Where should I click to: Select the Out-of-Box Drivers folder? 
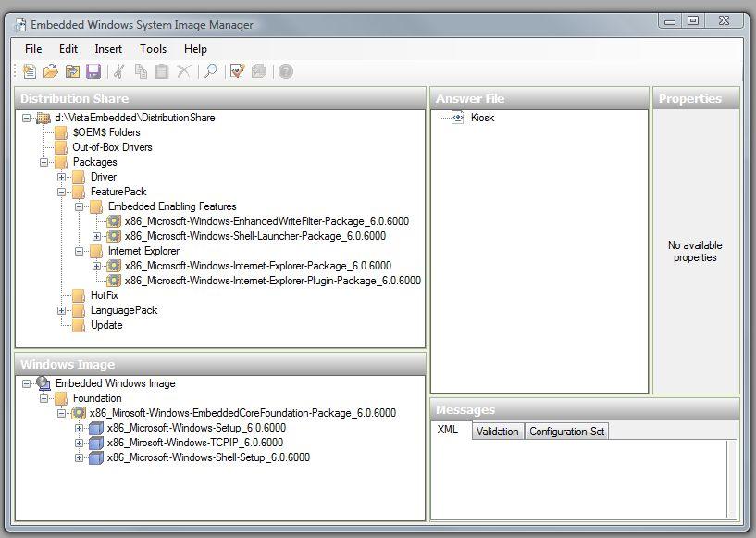[112, 147]
